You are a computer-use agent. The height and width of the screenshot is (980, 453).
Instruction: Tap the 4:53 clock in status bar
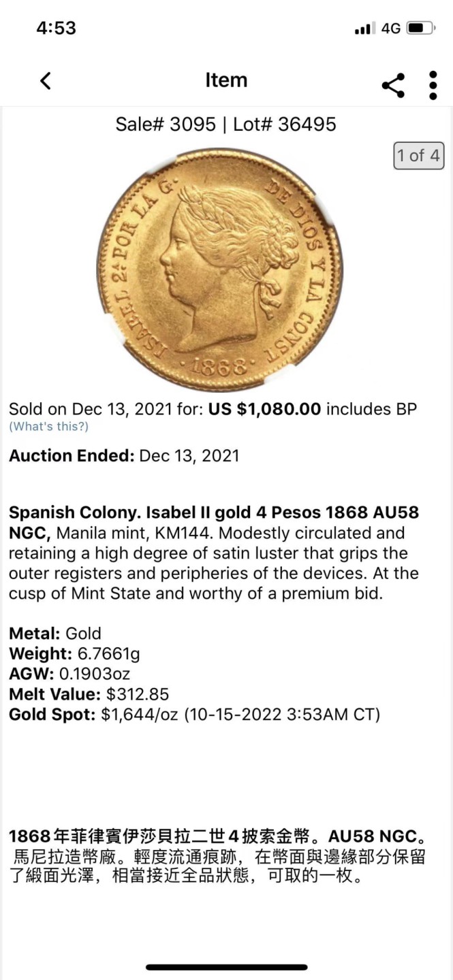pos(56,29)
